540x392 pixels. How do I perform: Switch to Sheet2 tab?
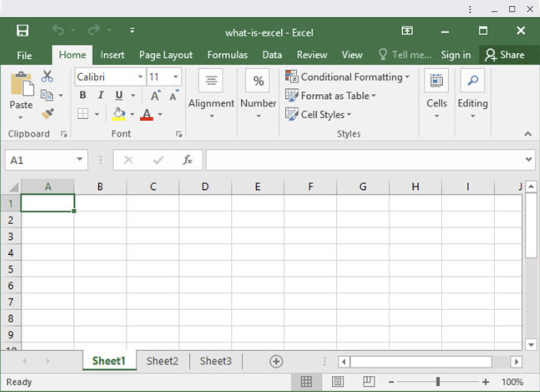coord(162,361)
